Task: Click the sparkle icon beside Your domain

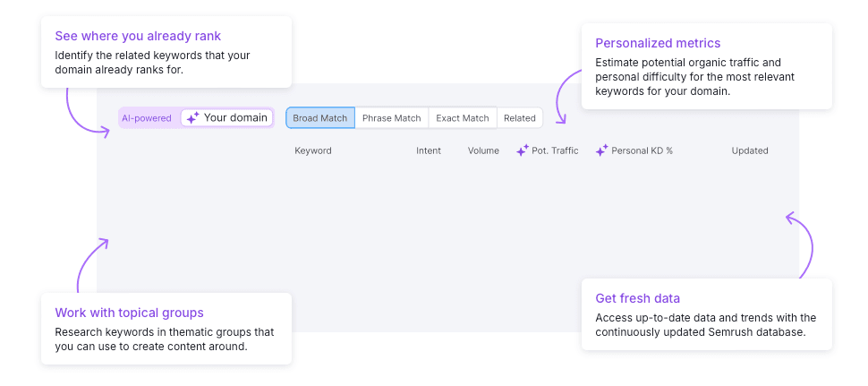Action: pyautogui.click(x=192, y=117)
